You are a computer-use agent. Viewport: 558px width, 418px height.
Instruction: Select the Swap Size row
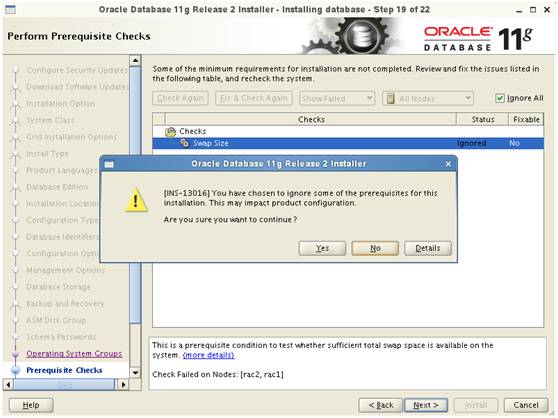[x=348, y=143]
